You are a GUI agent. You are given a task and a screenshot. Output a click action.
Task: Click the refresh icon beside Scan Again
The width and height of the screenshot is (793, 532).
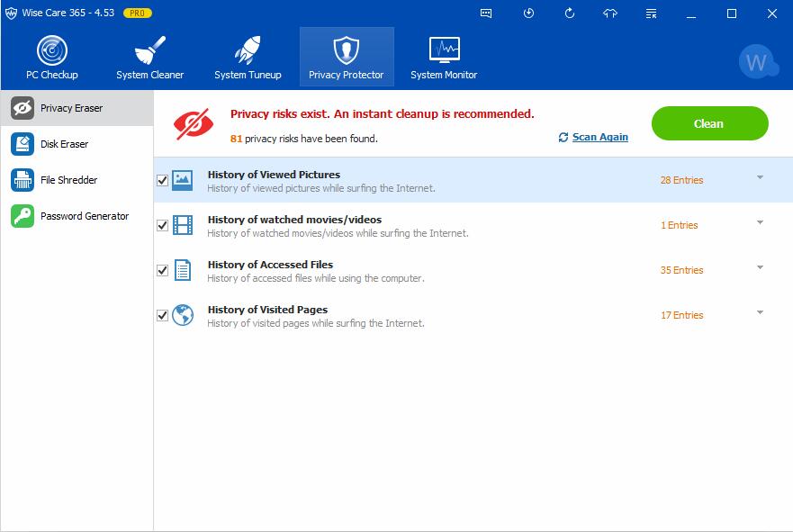563,137
